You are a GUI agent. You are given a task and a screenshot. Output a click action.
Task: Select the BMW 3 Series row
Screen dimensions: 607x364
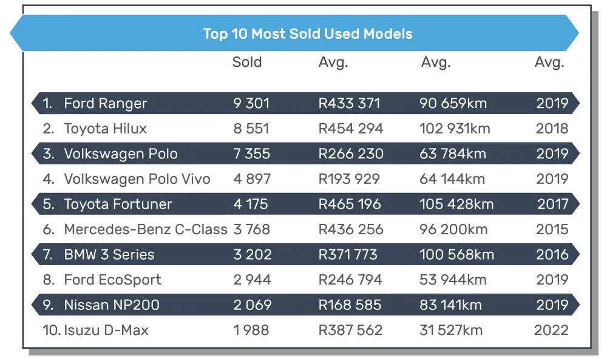coord(109,255)
